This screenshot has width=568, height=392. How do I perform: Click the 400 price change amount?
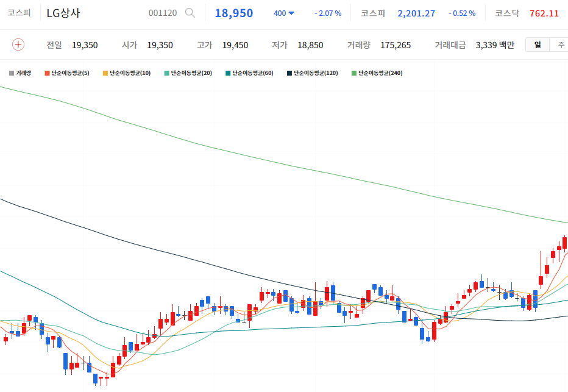click(280, 13)
